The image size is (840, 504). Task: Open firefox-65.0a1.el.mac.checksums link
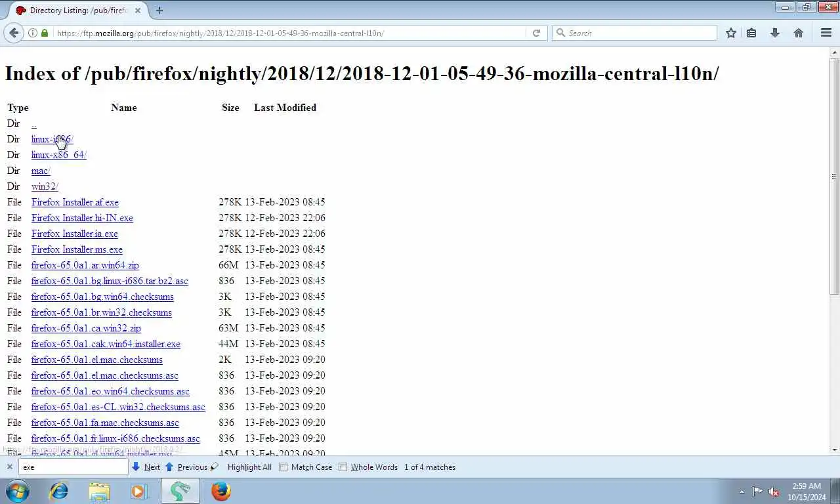96,360
